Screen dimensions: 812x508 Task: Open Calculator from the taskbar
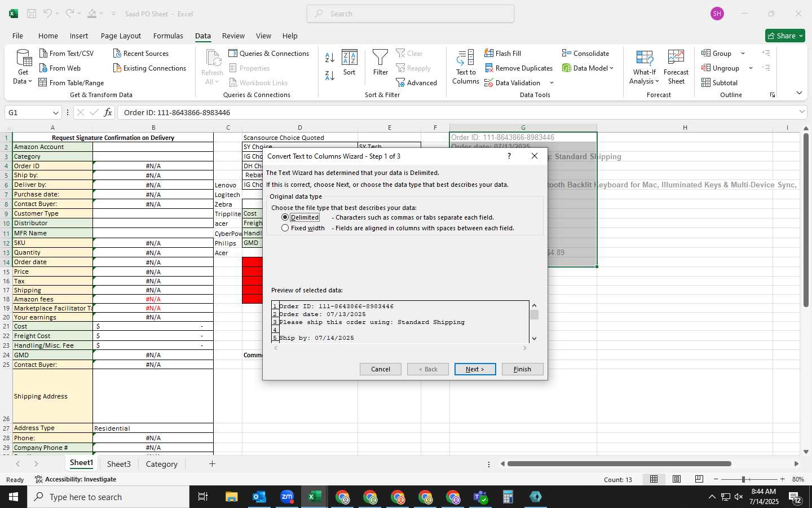pos(508,497)
